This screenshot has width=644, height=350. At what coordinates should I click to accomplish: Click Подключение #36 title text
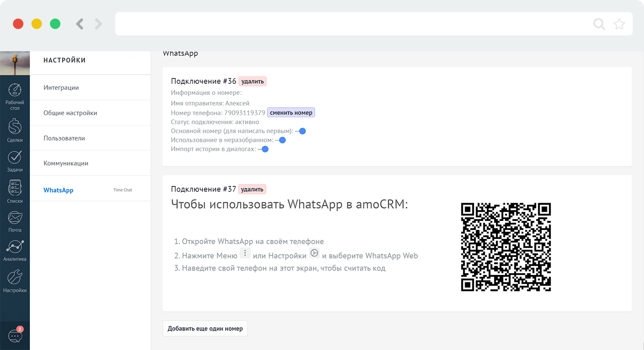tap(204, 82)
